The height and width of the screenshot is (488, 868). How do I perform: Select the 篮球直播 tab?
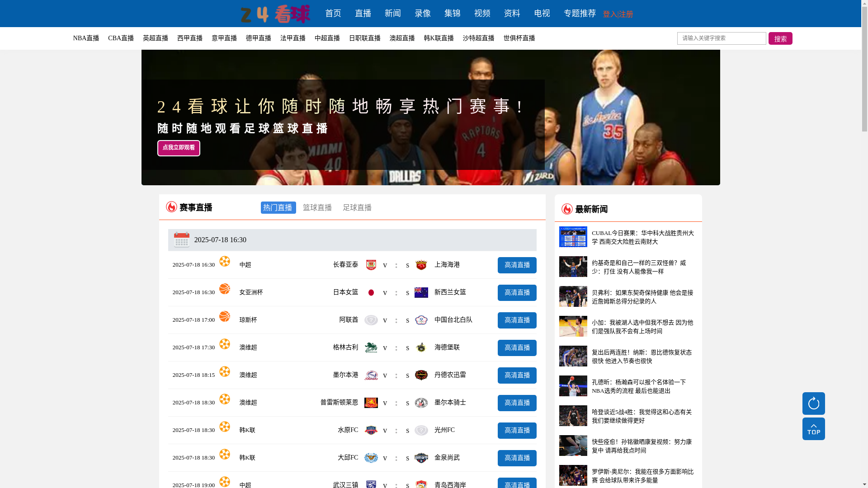click(x=317, y=208)
